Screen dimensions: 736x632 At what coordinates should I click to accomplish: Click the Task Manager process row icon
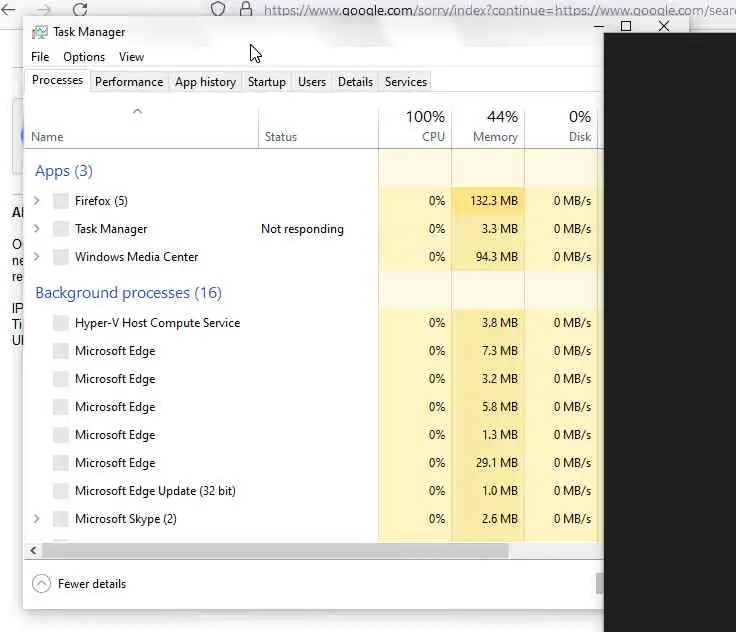tap(61, 229)
